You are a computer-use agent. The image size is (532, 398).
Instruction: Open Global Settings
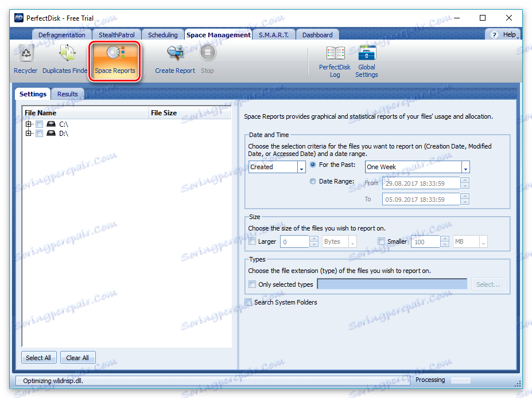366,62
